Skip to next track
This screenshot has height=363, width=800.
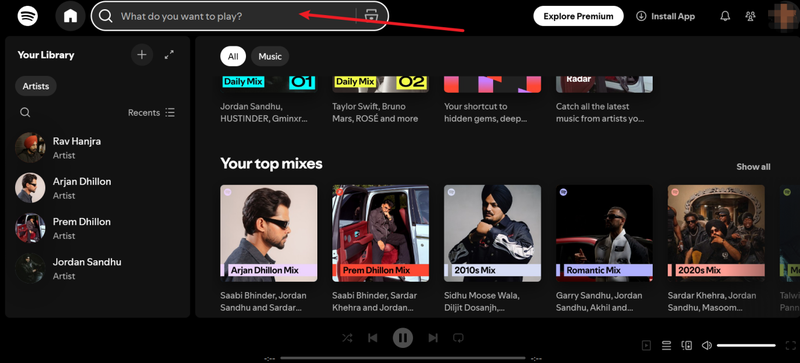tap(433, 337)
